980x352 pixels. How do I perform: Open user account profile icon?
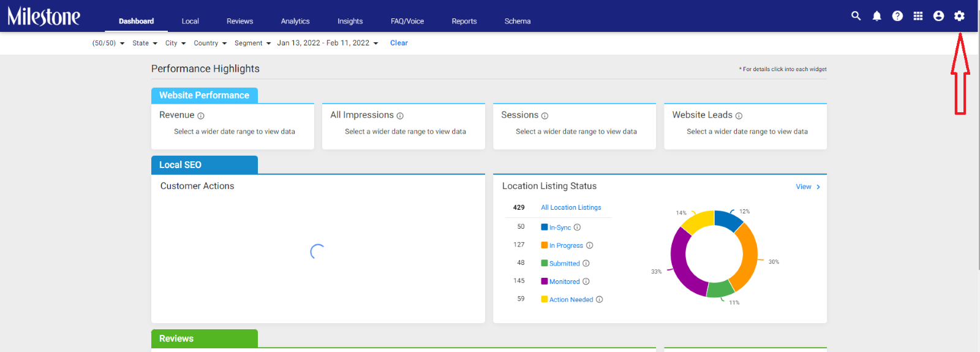click(938, 16)
